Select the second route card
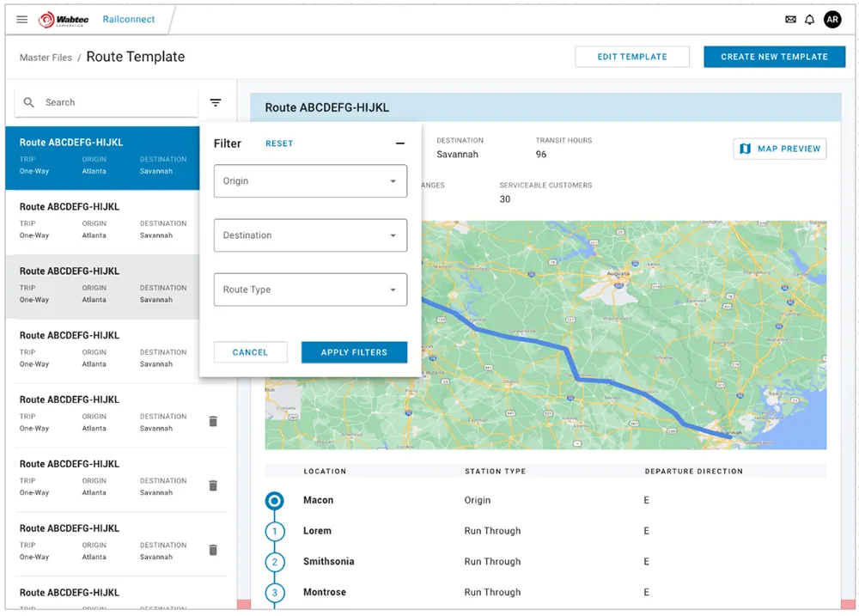The image size is (859, 616). 102,222
